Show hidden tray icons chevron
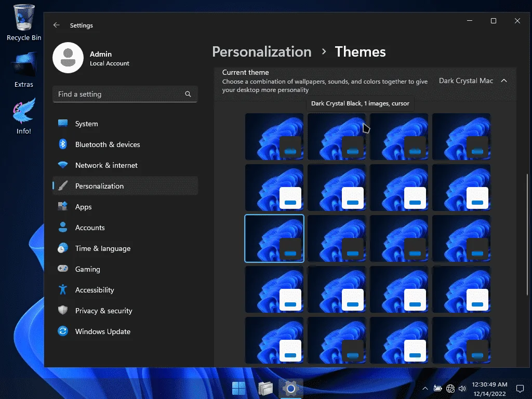Viewport: 532px width, 399px height. click(x=425, y=389)
